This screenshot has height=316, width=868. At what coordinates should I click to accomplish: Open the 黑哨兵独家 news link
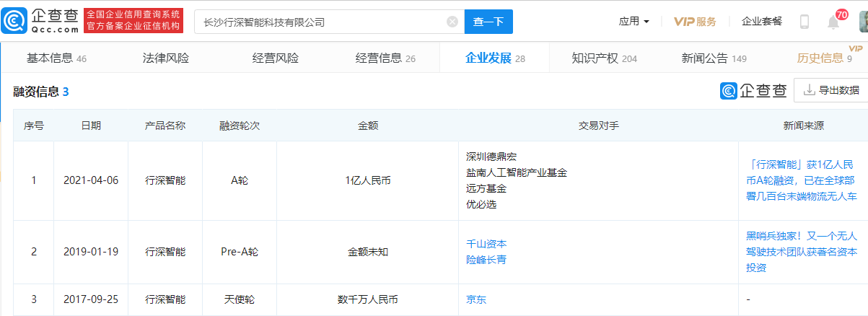[x=803, y=252]
